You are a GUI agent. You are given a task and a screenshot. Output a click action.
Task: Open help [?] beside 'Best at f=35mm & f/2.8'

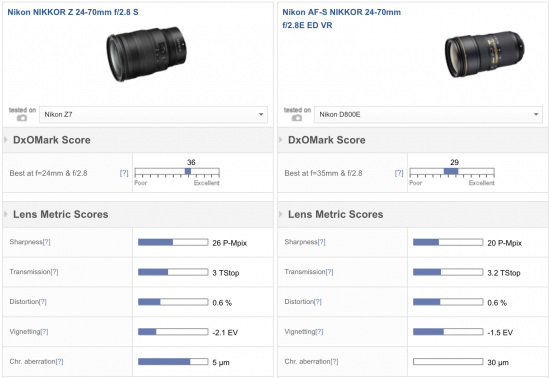pos(399,173)
